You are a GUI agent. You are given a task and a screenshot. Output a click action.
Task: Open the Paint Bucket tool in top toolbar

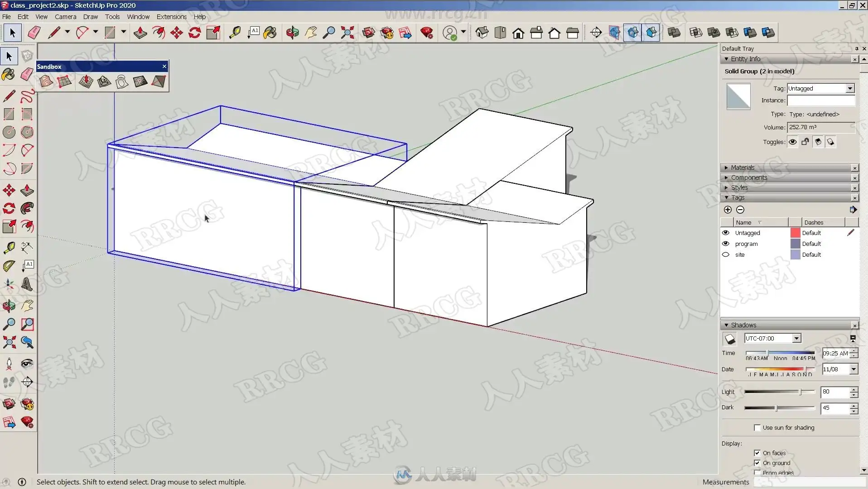270,33
